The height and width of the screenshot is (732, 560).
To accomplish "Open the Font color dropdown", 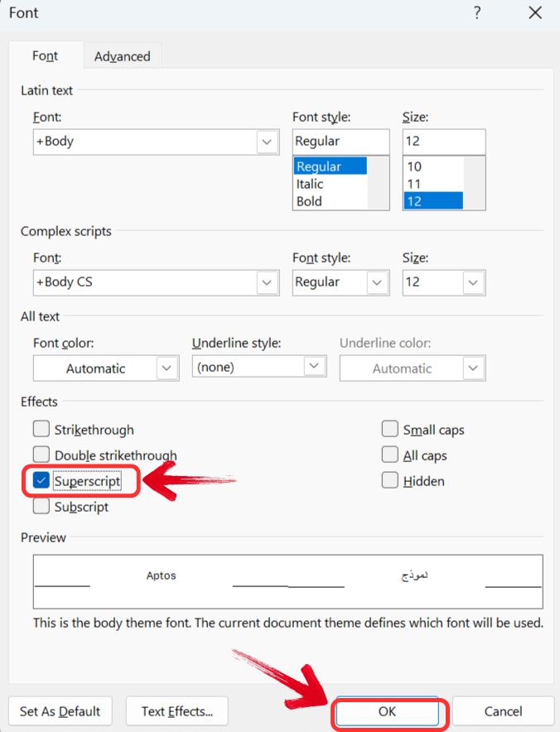I will (x=170, y=368).
